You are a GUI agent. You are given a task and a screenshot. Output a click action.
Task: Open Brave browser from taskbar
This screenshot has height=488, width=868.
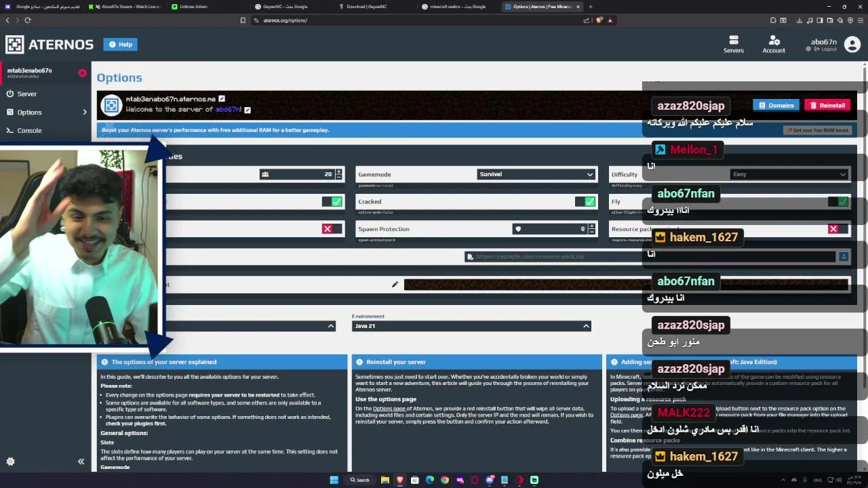[x=399, y=480]
